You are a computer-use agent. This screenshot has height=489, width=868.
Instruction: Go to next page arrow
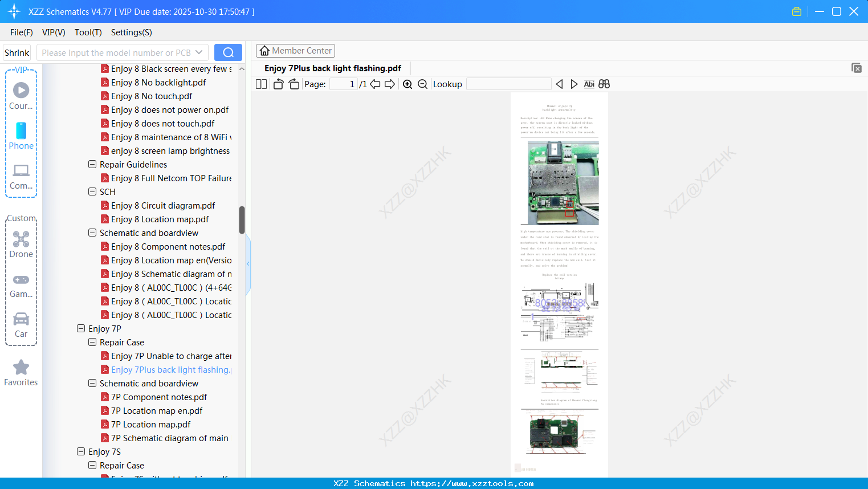(390, 84)
